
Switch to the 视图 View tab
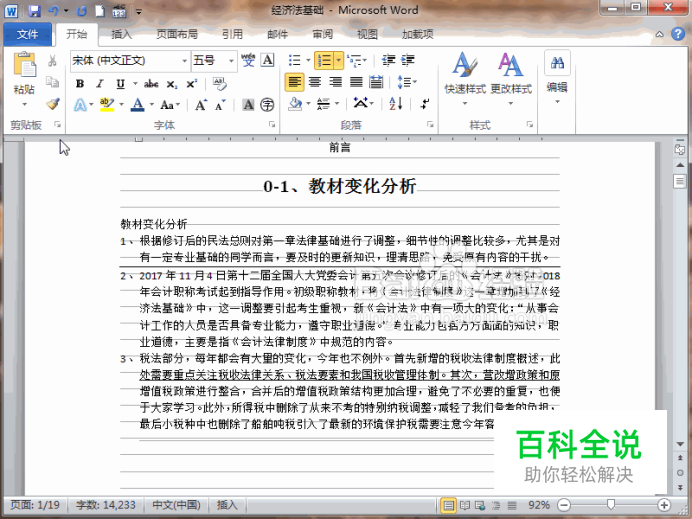[x=367, y=34]
